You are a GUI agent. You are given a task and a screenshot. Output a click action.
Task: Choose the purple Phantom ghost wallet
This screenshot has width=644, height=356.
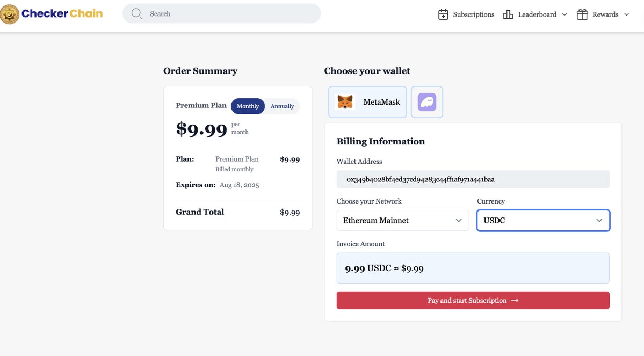coord(426,102)
